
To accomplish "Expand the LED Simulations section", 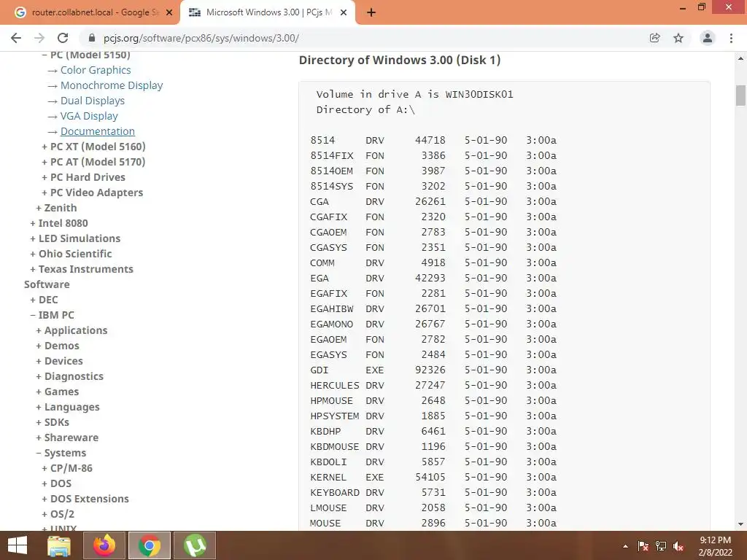I will [x=75, y=238].
